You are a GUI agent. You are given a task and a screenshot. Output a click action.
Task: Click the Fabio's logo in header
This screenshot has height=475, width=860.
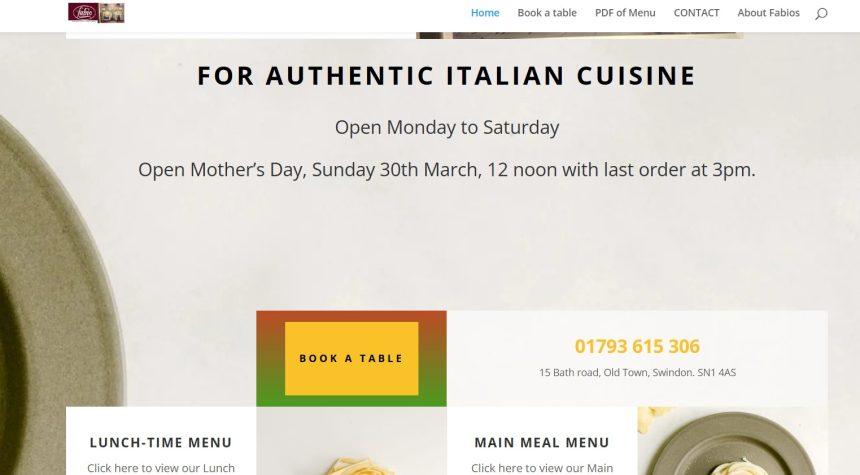tap(96, 13)
